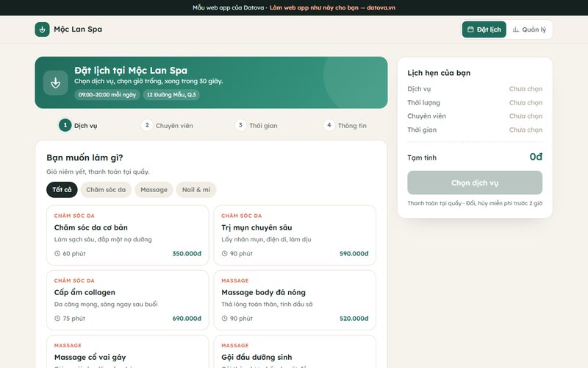This screenshot has height=368, width=588.
Task: Click Chưa chọn value beside Thời lượng
Action: [x=526, y=102]
